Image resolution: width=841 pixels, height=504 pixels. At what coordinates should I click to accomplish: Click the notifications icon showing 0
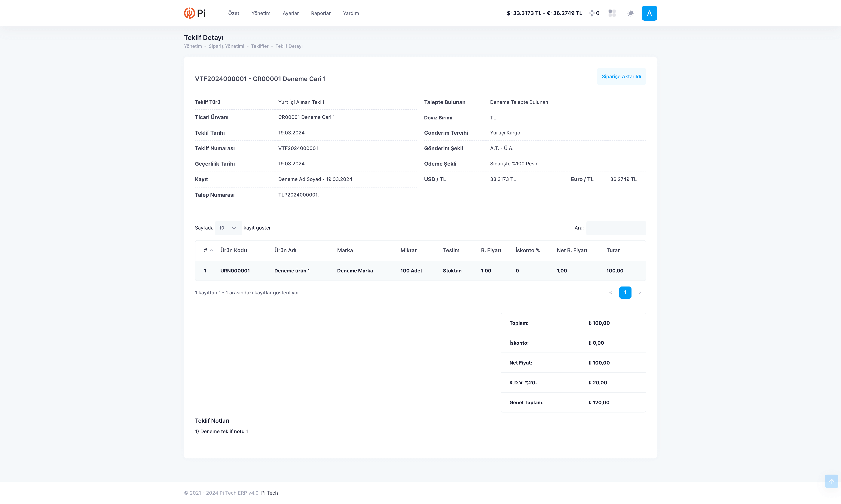594,13
